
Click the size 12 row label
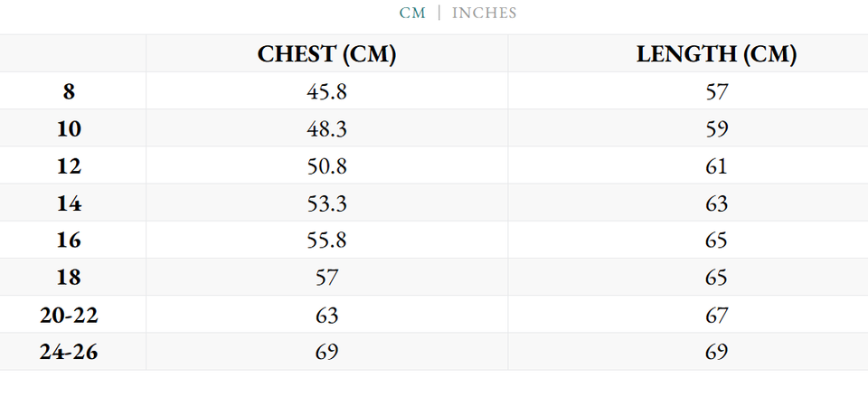pyautogui.click(x=69, y=166)
